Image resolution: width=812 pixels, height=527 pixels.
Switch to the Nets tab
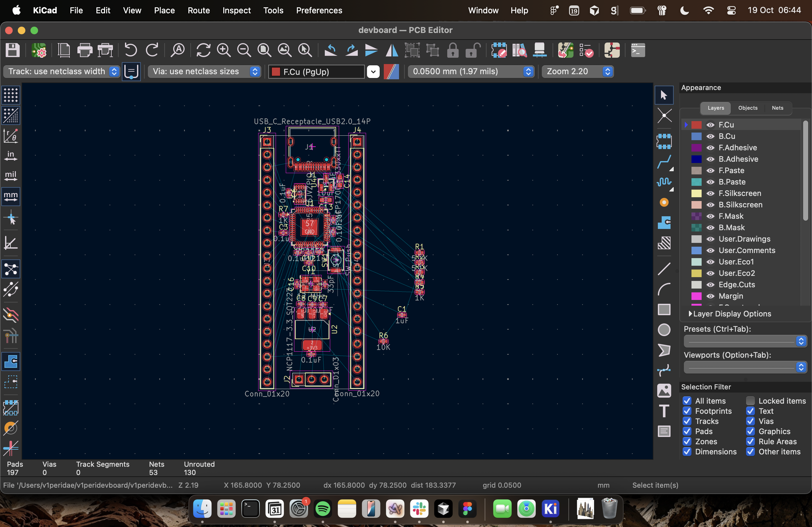pos(777,108)
